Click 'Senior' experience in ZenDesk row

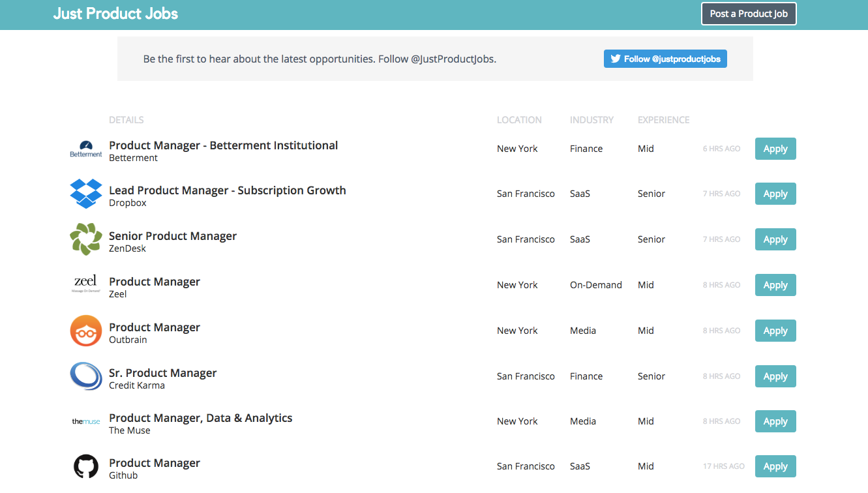pos(651,239)
